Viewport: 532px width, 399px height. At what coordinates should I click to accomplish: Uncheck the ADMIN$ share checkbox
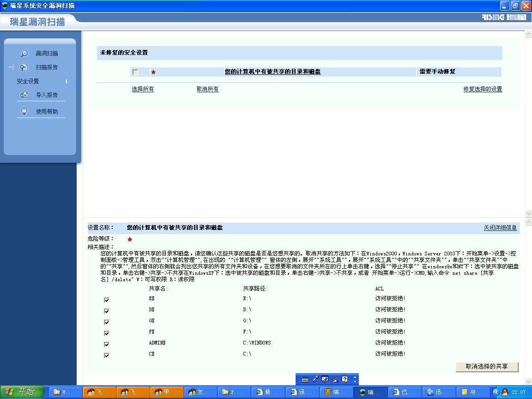coord(107,345)
